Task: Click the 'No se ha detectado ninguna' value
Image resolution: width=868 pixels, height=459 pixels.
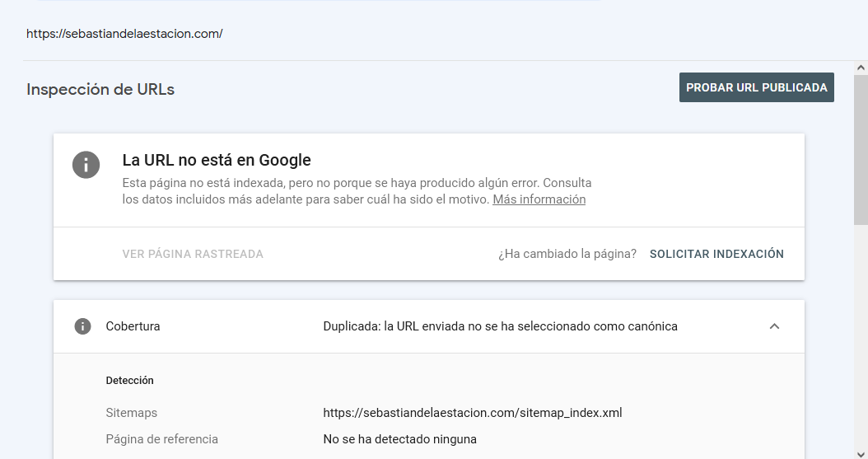Action: pos(399,439)
